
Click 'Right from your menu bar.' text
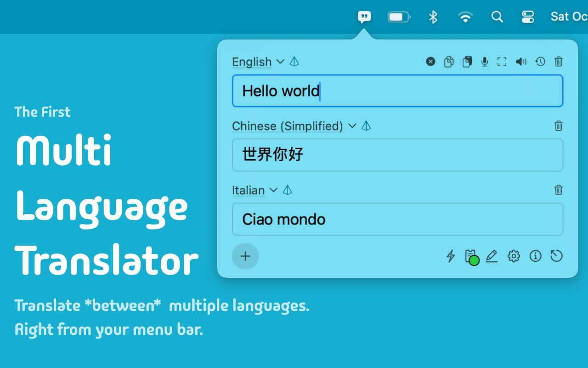coord(109,329)
